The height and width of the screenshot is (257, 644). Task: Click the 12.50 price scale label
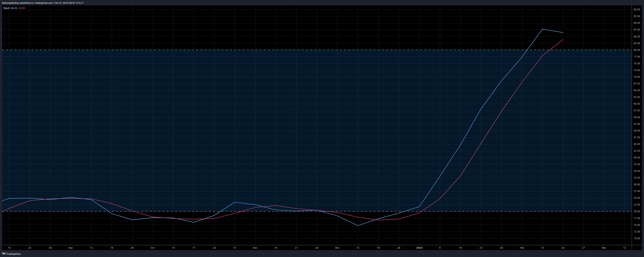637,232
